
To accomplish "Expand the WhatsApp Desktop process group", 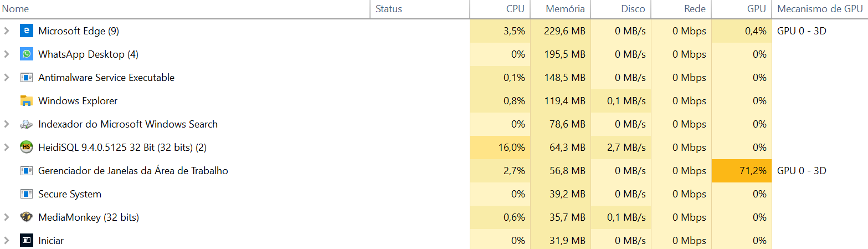I will 7,54.
